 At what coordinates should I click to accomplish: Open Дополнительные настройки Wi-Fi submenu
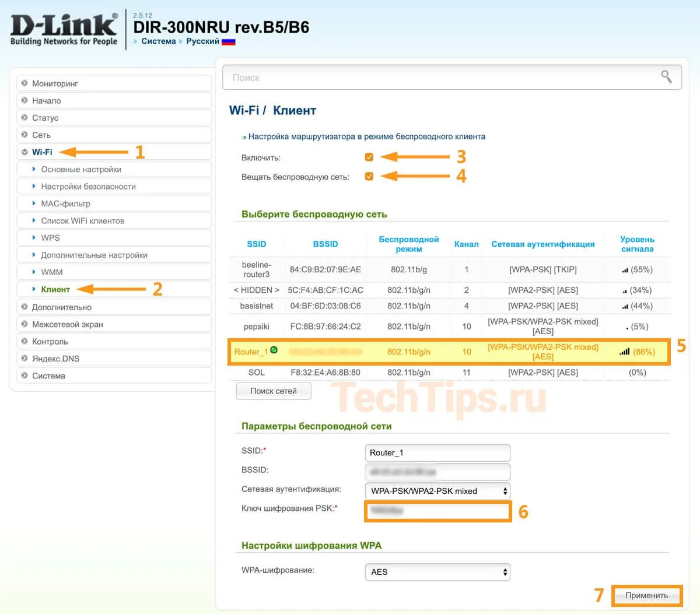pos(114,255)
